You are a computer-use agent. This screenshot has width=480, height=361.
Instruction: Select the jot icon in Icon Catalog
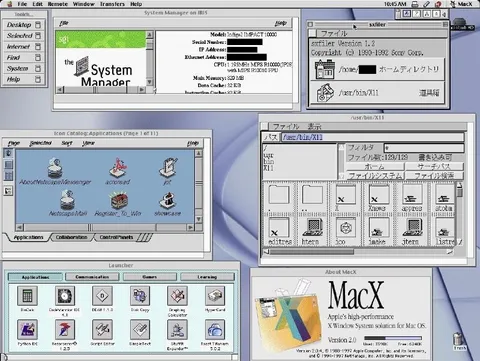pos(168,168)
